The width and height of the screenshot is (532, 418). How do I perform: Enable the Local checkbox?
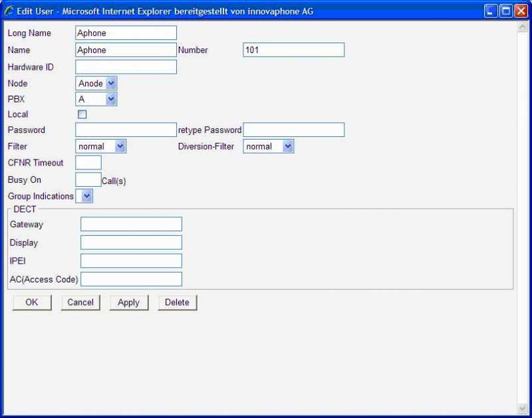[x=82, y=114]
